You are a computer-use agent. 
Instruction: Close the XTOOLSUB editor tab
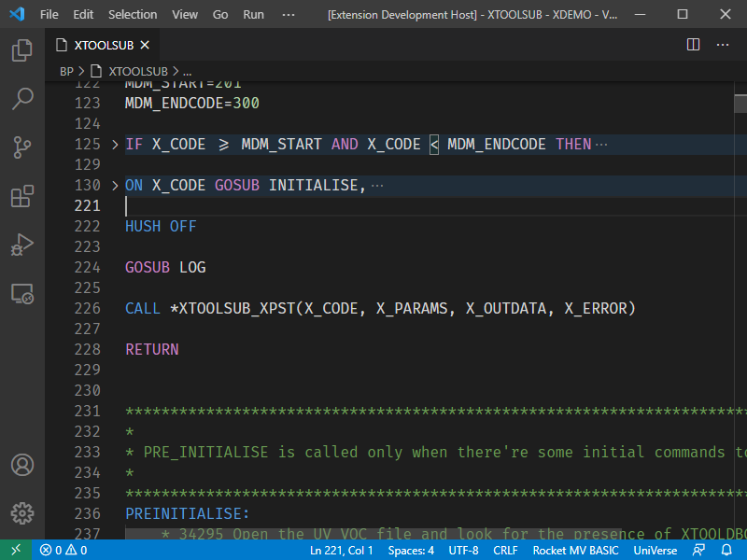[x=145, y=45]
